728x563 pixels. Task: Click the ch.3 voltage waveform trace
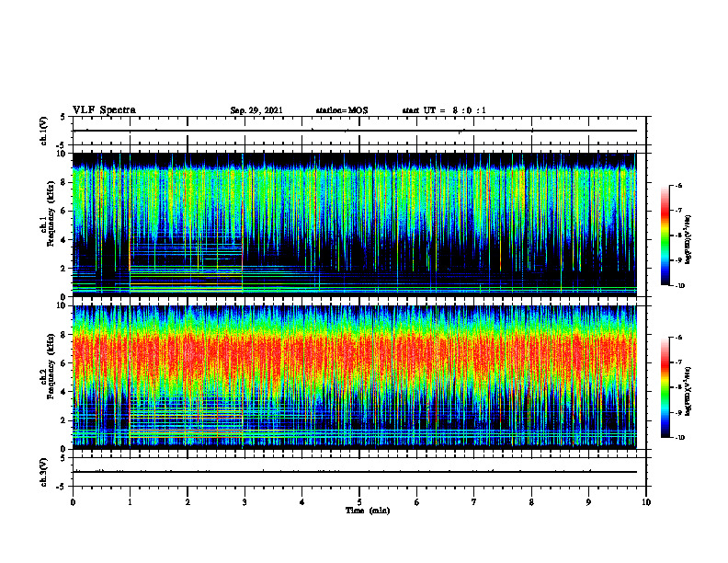(354, 472)
